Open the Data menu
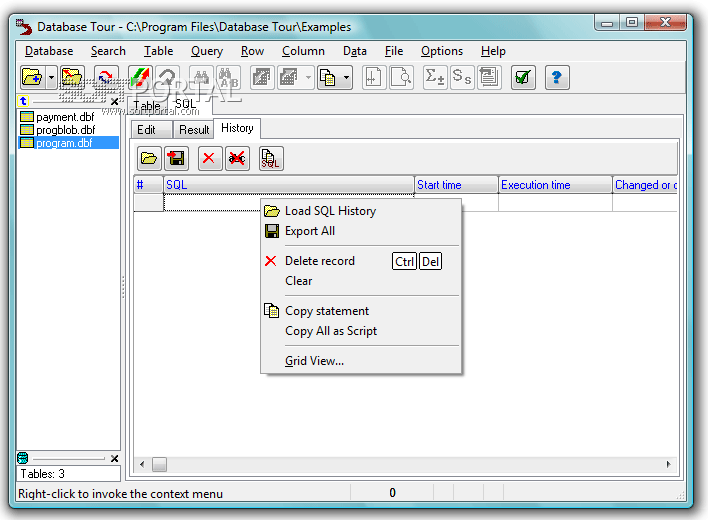708x520 pixels. coord(354,51)
